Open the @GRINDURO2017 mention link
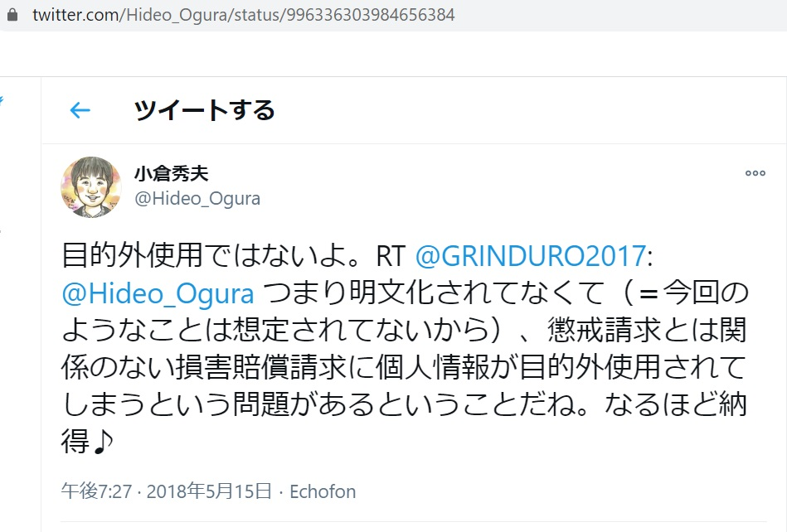This screenshot has height=532, width=787. click(x=531, y=256)
